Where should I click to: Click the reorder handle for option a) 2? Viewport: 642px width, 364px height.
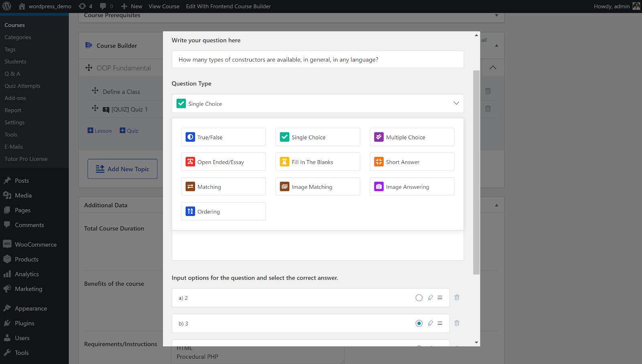pos(440,298)
